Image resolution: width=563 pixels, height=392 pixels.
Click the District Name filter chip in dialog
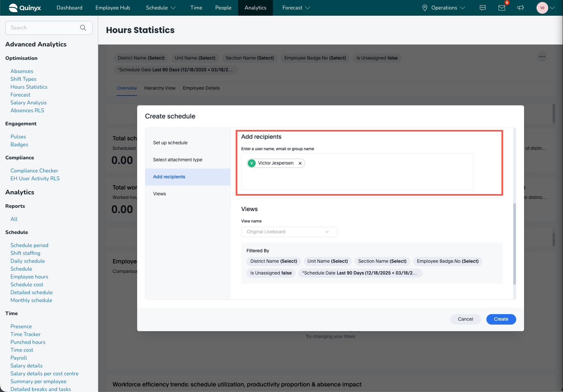274,261
